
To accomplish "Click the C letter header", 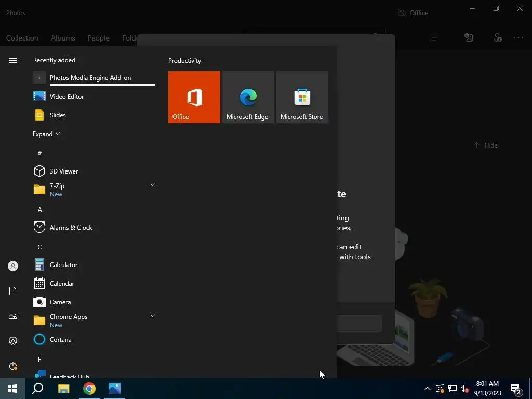I will coord(39,247).
